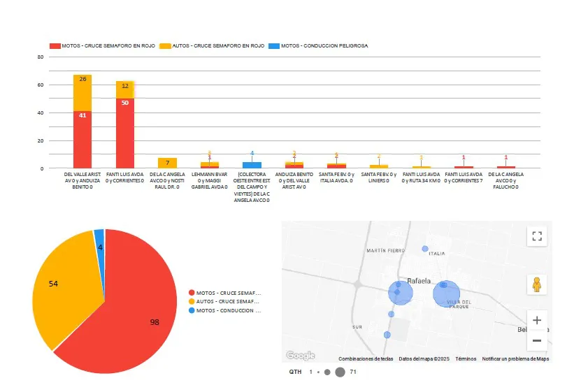
Task: Zoom out on the map
Action: (537, 340)
